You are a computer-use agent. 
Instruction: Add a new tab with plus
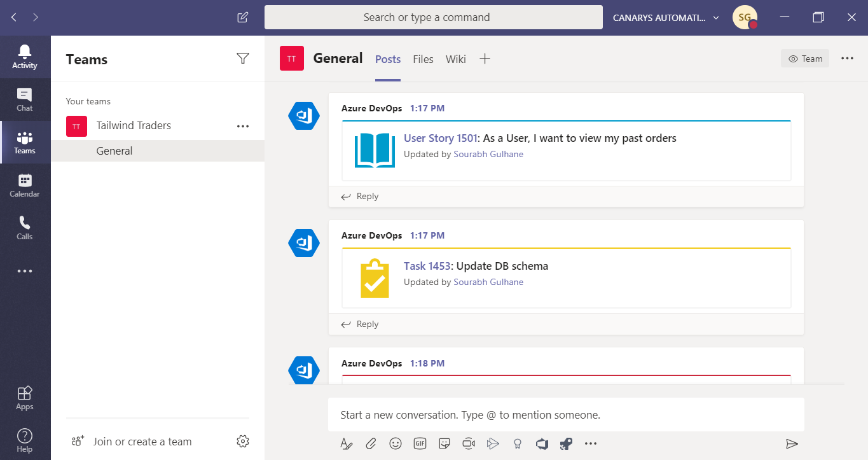click(x=485, y=59)
